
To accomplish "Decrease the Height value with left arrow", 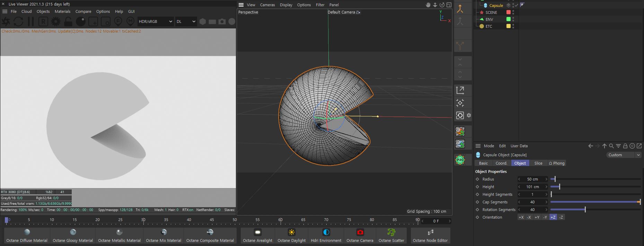I will (519, 187).
